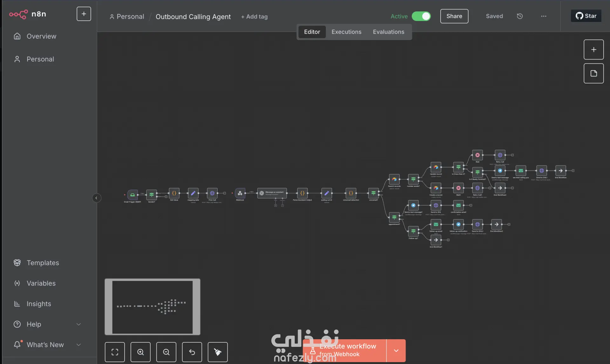Collapse the left sidebar
The height and width of the screenshot is (364, 610).
click(x=97, y=198)
